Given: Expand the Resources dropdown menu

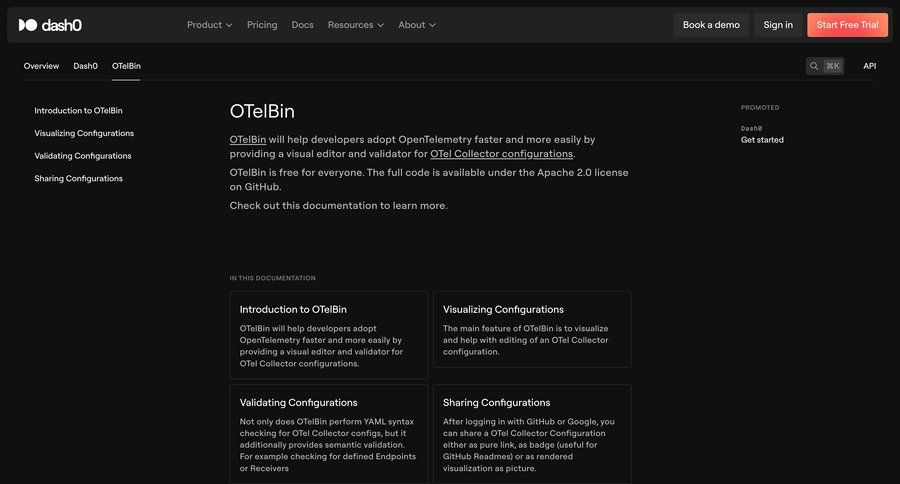Looking at the screenshot, I should coord(355,25).
